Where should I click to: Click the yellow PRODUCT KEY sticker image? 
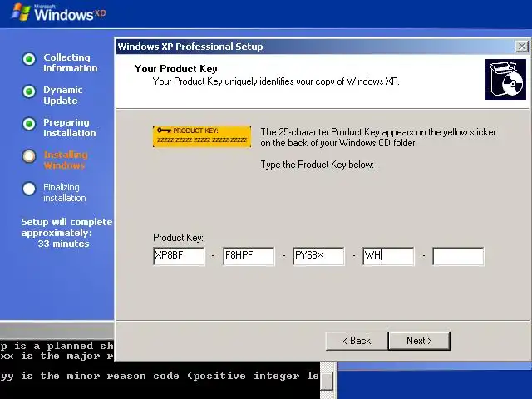point(202,136)
